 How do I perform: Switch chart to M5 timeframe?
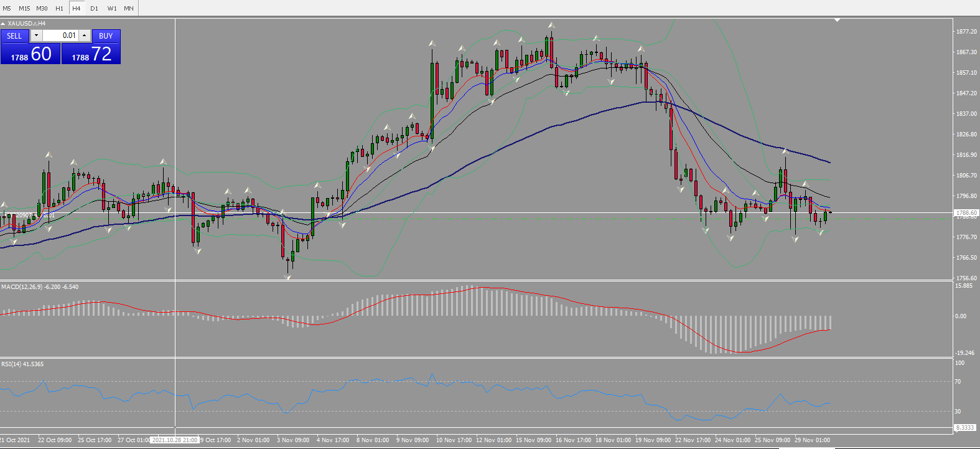click(x=7, y=8)
